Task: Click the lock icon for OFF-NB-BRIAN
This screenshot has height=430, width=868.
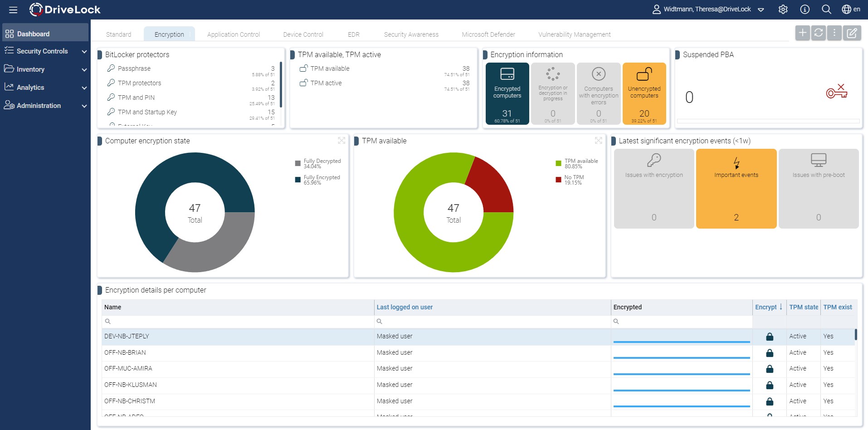Action: [x=770, y=353]
